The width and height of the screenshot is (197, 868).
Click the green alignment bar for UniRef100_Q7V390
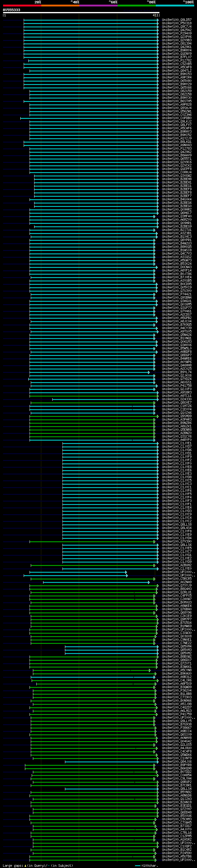click(x=93, y=542)
